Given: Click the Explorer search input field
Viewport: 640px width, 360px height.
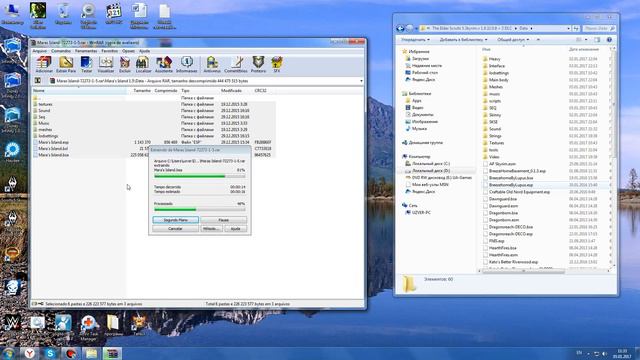Looking at the screenshot, I should coord(598,29).
